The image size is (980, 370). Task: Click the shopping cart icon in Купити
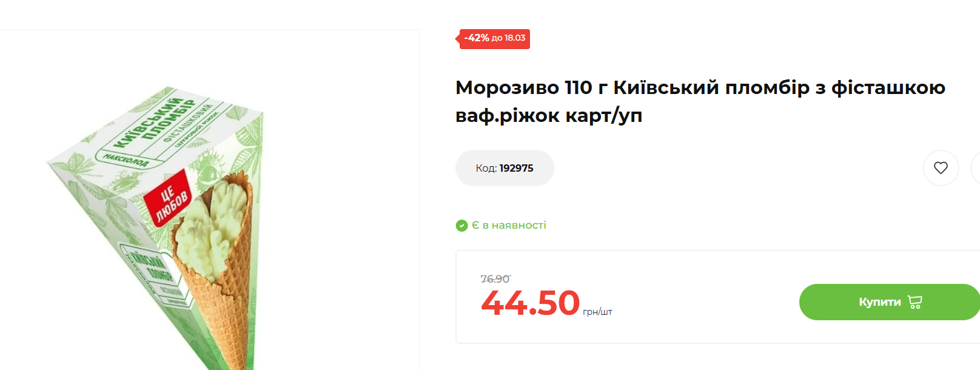click(x=915, y=302)
